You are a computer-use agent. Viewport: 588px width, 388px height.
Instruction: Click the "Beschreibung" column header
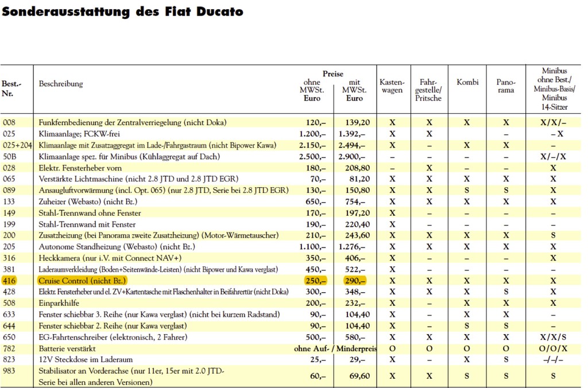(61, 84)
